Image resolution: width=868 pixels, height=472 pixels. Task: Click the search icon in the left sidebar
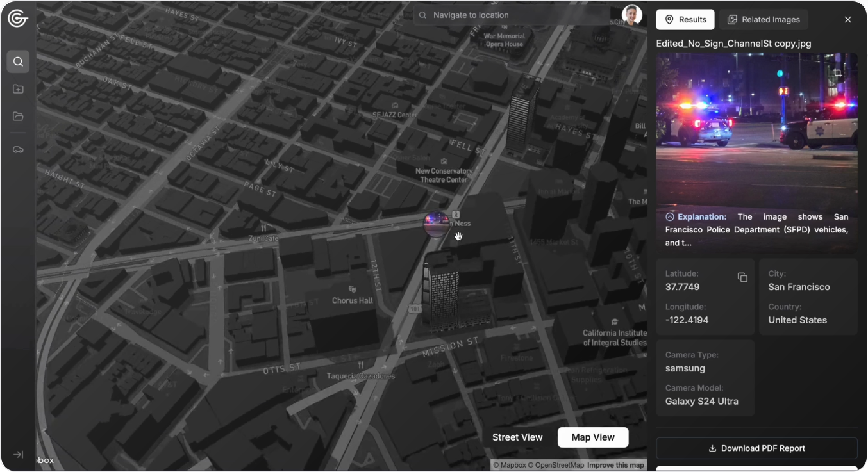(18, 62)
